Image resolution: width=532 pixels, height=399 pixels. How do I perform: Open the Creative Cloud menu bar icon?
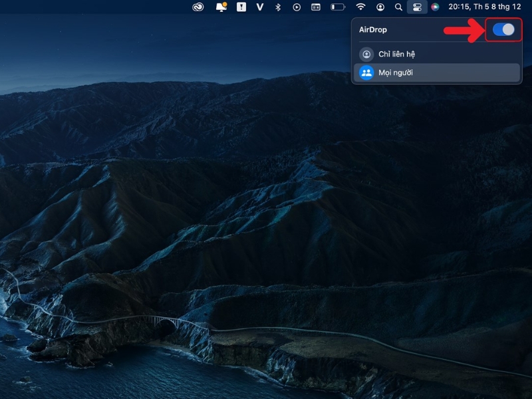198,7
